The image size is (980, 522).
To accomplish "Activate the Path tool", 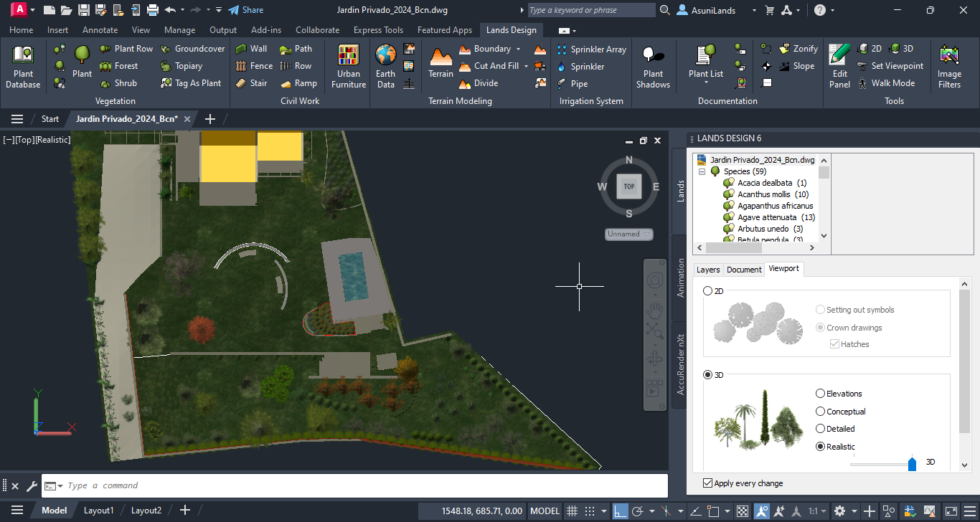I will 296,49.
